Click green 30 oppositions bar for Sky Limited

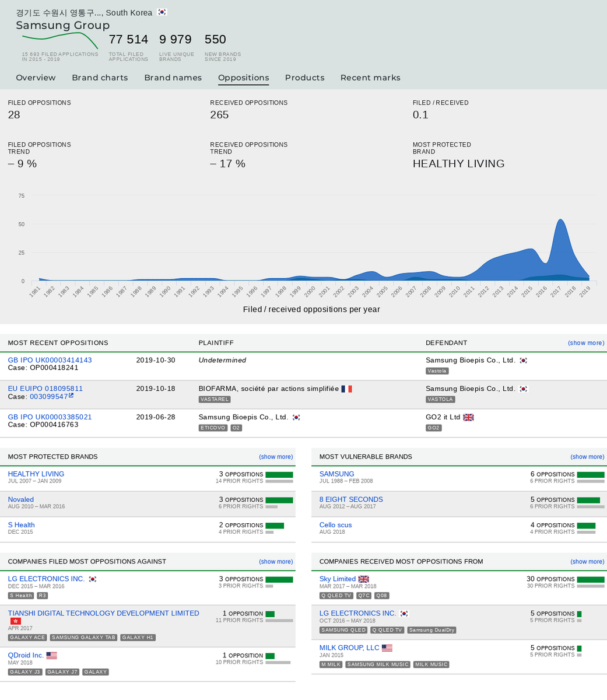click(x=591, y=580)
